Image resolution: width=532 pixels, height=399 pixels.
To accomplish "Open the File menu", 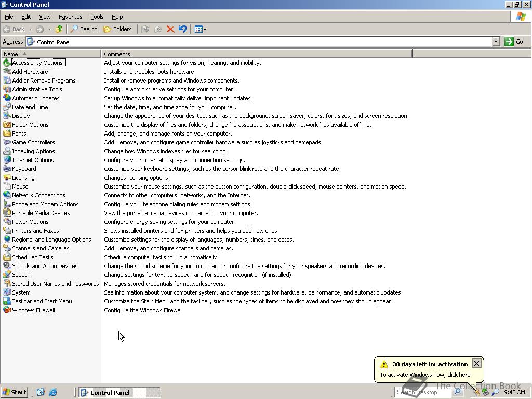I will [9, 17].
